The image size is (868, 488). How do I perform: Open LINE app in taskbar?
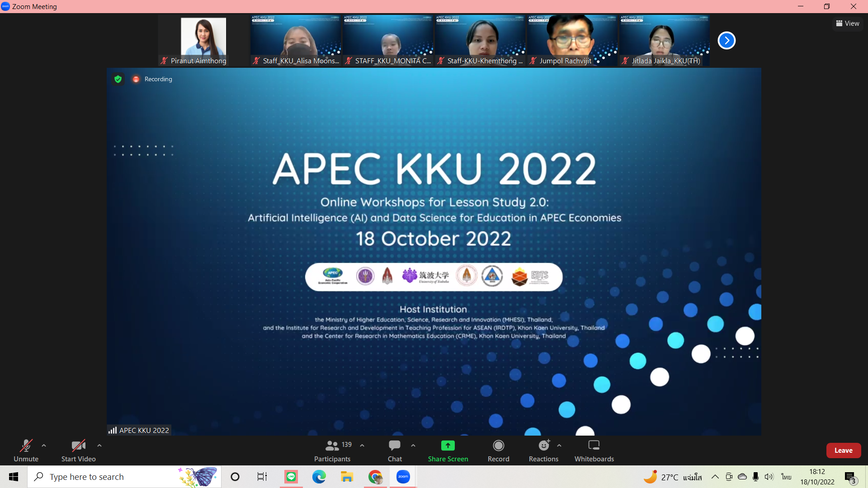291,477
